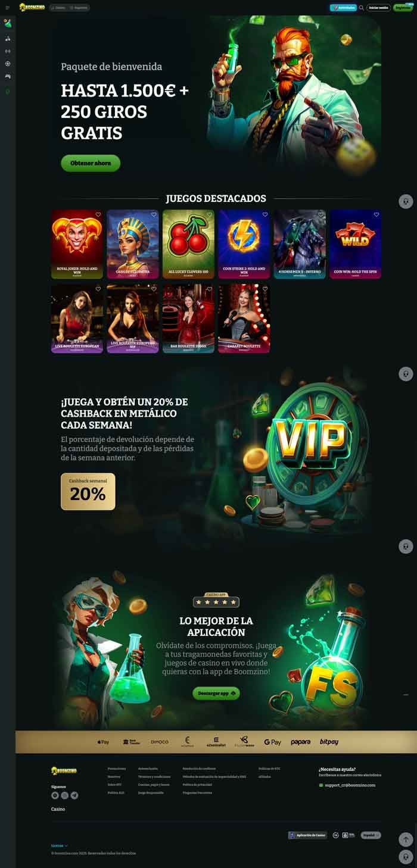Open the hamburger menu in top bar

(x=7, y=8)
